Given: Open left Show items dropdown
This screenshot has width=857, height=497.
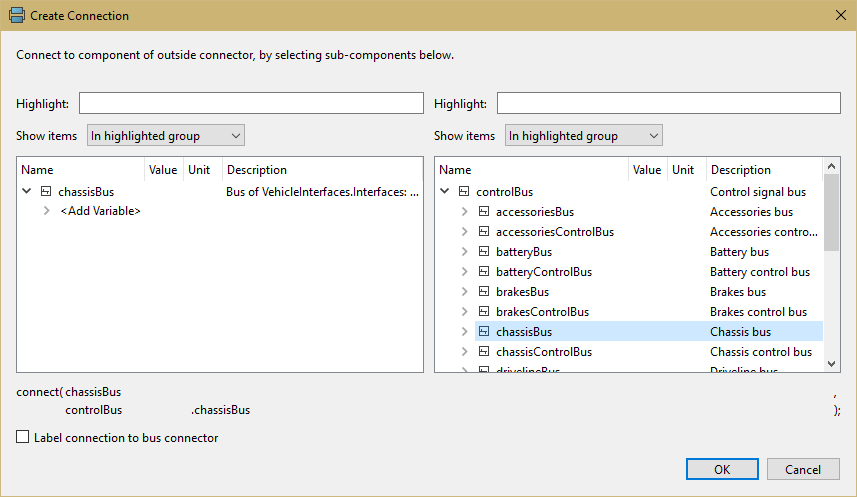Looking at the screenshot, I should click(165, 136).
